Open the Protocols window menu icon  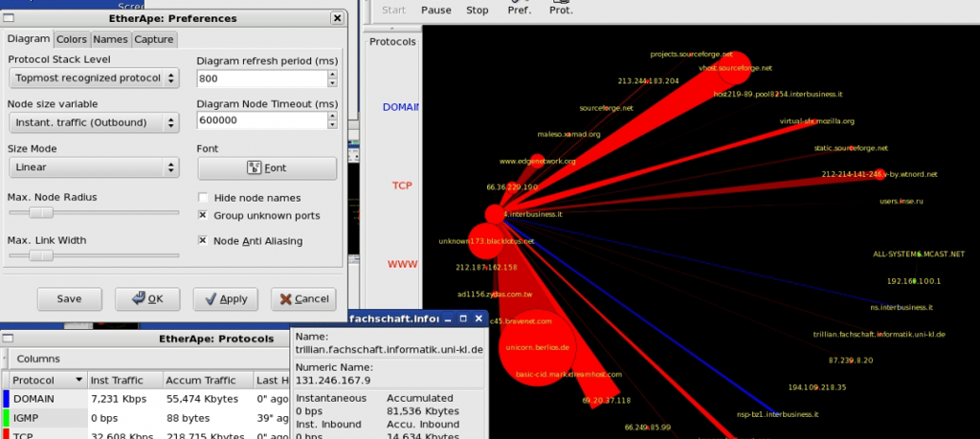click(x=8, y=339)
